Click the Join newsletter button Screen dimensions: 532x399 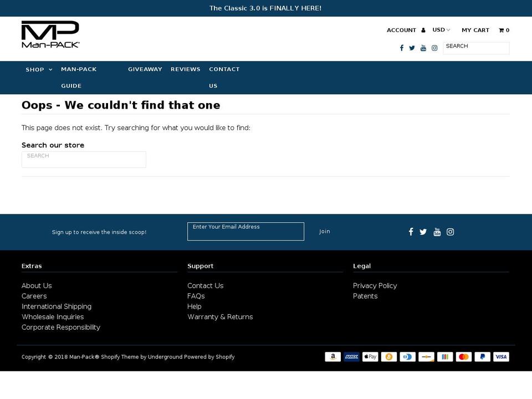pos(324,232)
